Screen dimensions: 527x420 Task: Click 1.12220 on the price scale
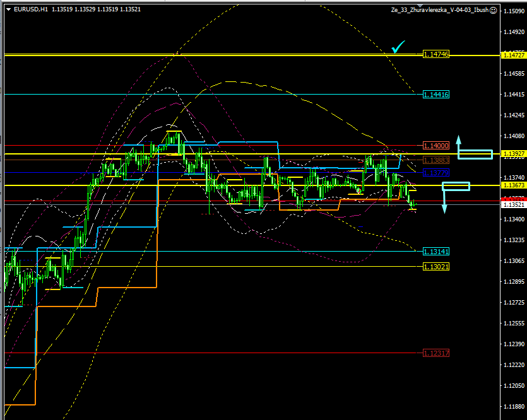514,365
